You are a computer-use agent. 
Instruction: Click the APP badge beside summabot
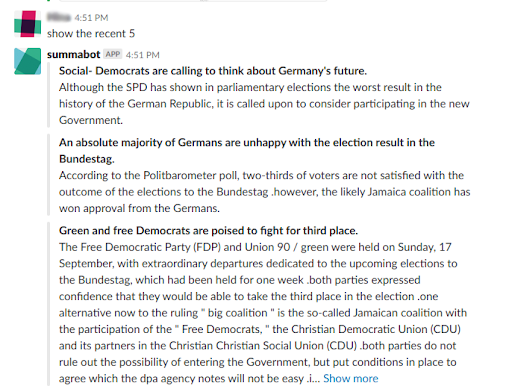113,54
